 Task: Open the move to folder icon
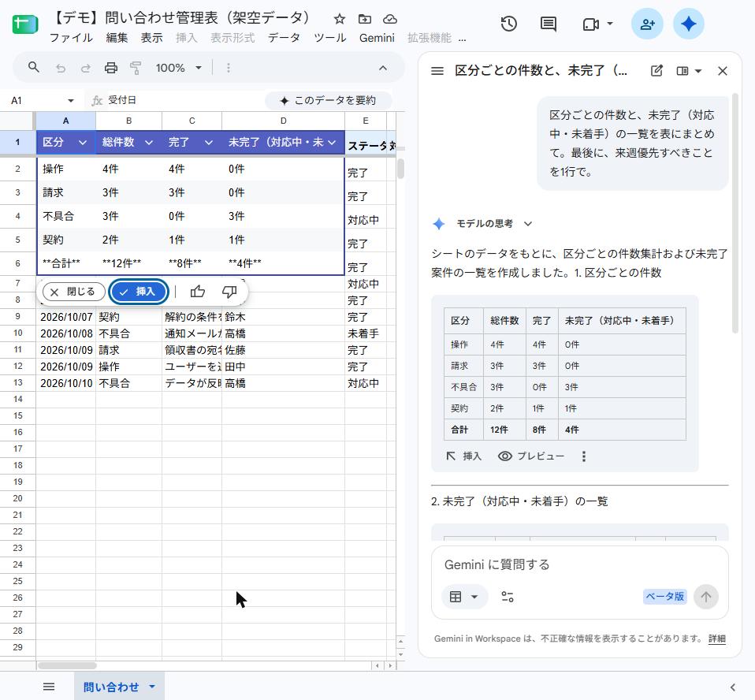(365, 19)
